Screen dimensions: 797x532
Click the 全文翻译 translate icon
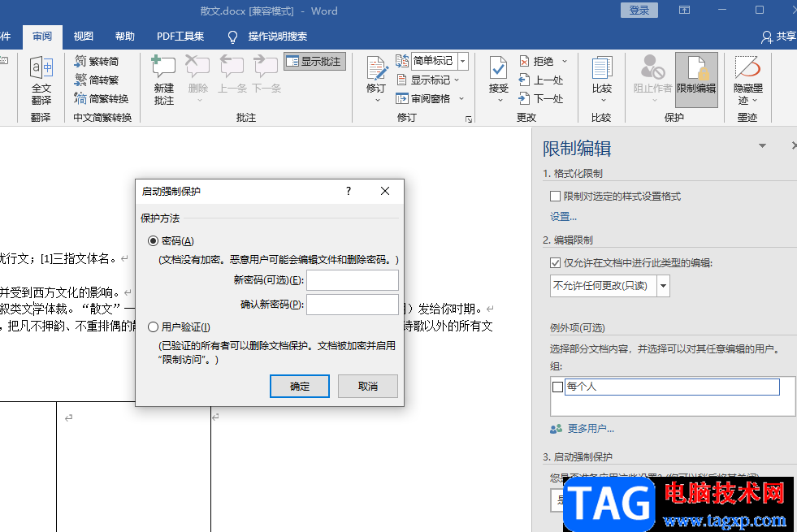pyautogui.click(x=41, y=80)
